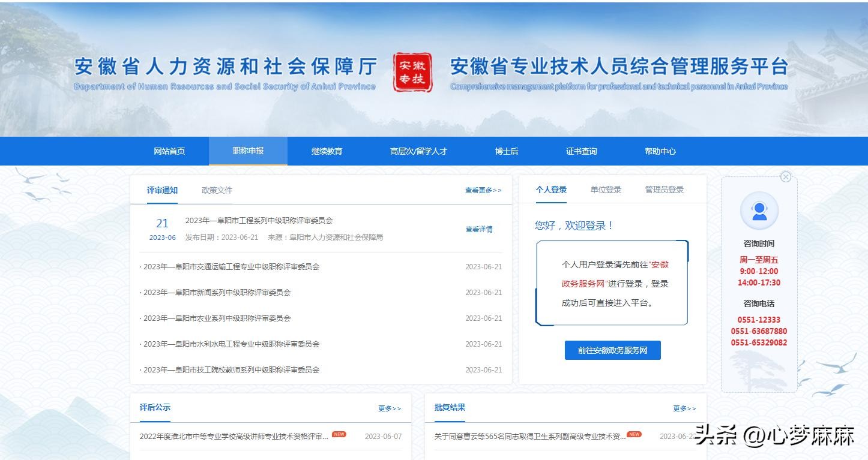The height and width of the screenshot is (460, 868).
Task: Open 查看更多 in the 评审通知 panel
Action: pyautogui.click(x=483, y=190)
